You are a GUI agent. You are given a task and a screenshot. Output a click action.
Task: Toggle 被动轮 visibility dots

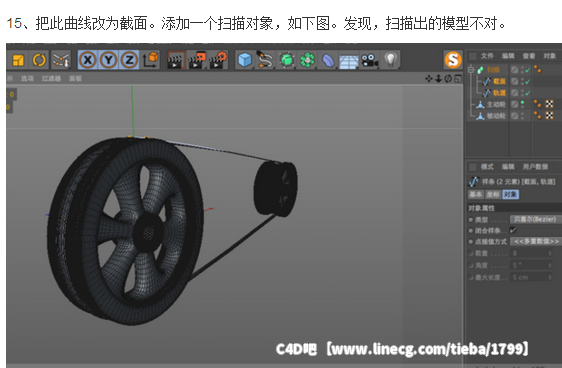click(x=523, y=116)
